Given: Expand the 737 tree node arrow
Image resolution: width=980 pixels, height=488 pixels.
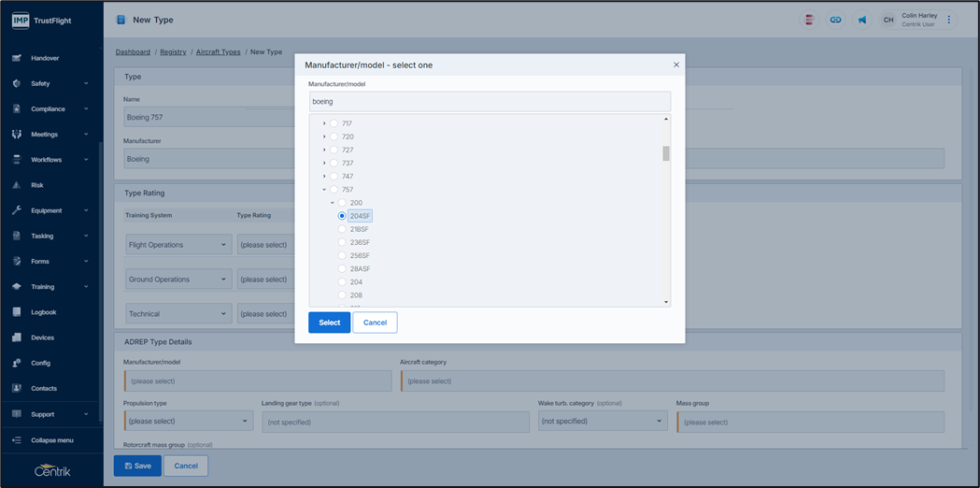Looking at the screenshot, I should point(324,164).
